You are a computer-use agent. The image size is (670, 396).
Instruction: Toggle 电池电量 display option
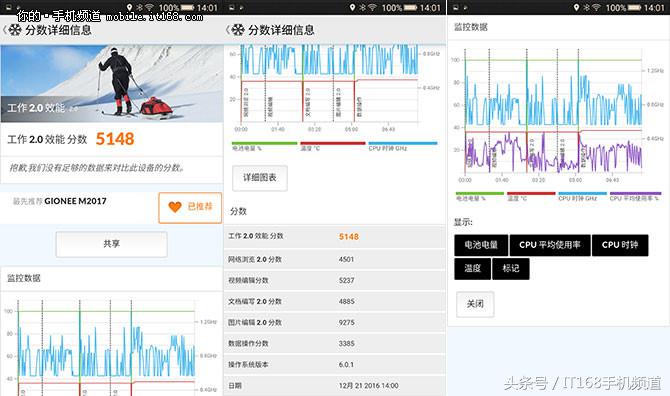click(481, 245)
